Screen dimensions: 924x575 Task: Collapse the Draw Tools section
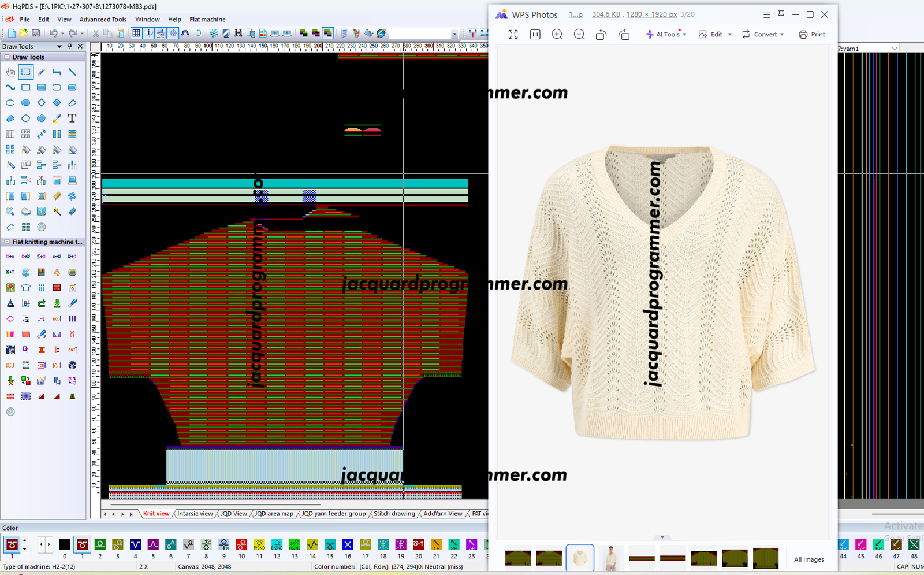tap(7, 57)
